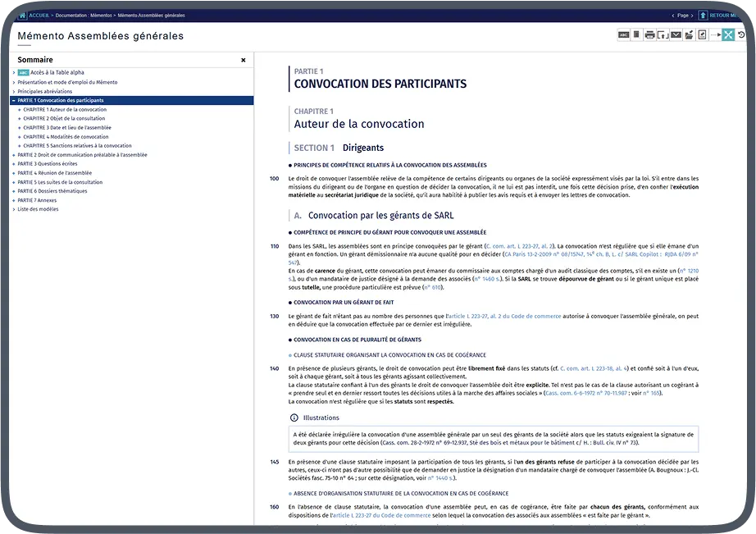Close the Sommaire panel
Viewport: 756px width, 534px height.
pyautogui.click(x=243, y=60)
